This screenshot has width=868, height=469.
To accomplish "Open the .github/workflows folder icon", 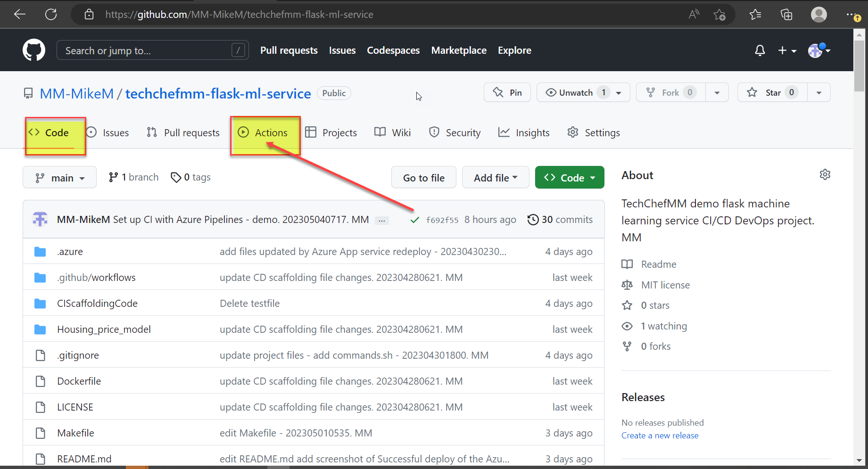I will pos(40,277).
